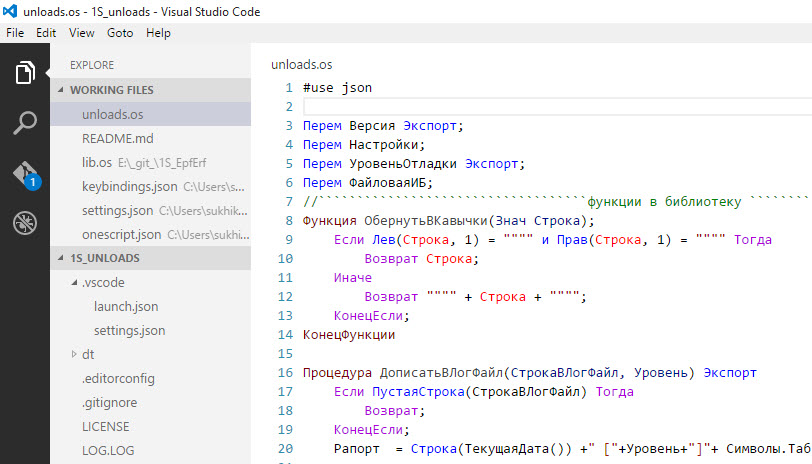This screenshot has width=812, height=464.
Task: Place cursor on empty line 2
Action: coord(557,107)
